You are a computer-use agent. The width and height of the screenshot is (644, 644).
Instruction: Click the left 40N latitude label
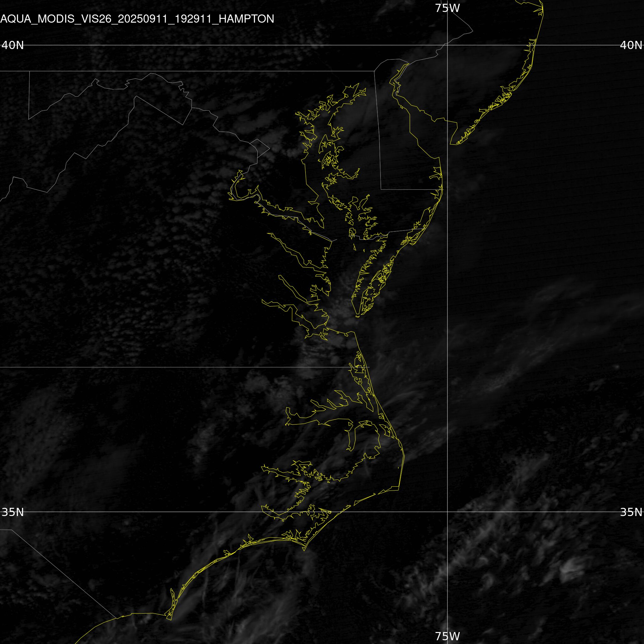(x=13, y=45)
